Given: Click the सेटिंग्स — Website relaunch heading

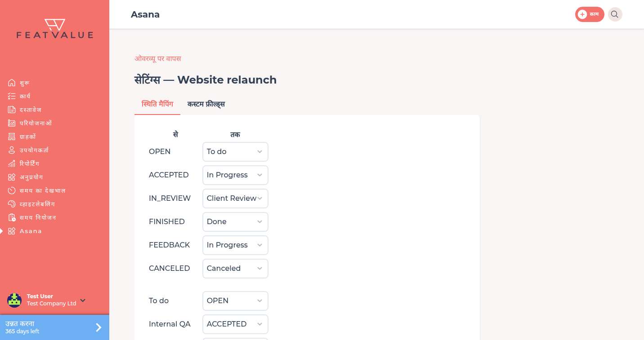Looking at the screenshot, I should pos(206,80).
